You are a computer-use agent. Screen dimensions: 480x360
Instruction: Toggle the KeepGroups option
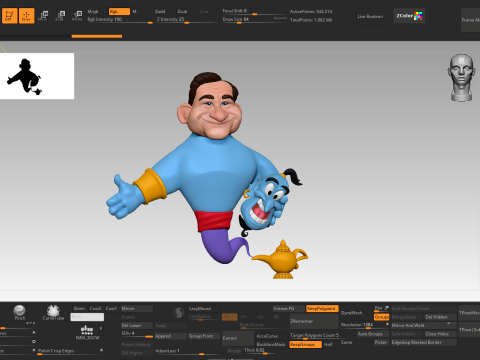305,344
